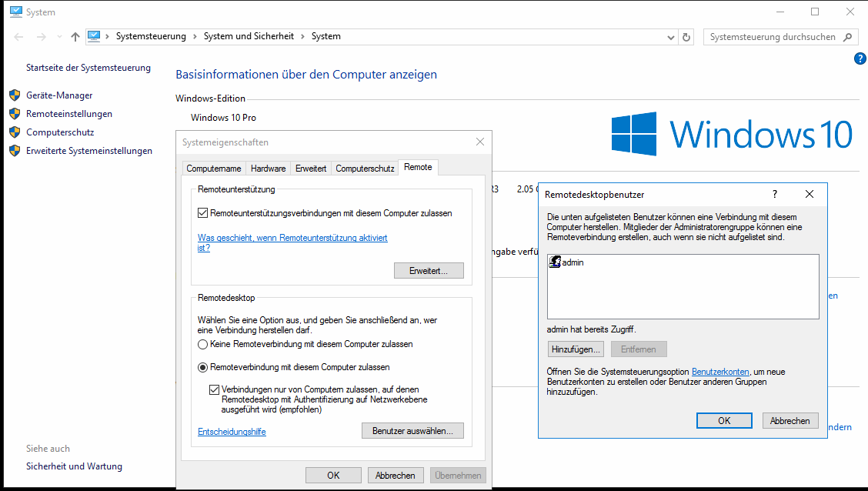Click the forward navigation arrow
The height and width of the screenshot is (491, 868).
tap(41, 36)
